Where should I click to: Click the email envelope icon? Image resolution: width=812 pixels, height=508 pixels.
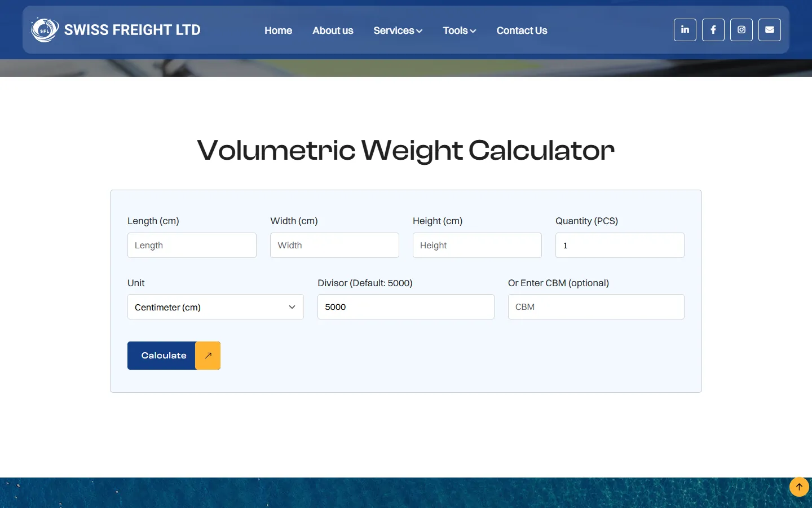[x=770, y=30]
